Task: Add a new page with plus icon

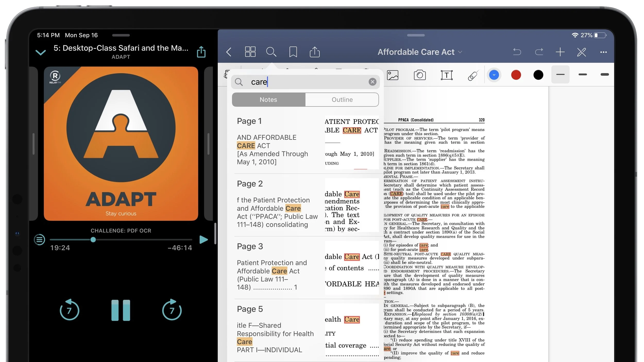Action: tap(560, 52)
